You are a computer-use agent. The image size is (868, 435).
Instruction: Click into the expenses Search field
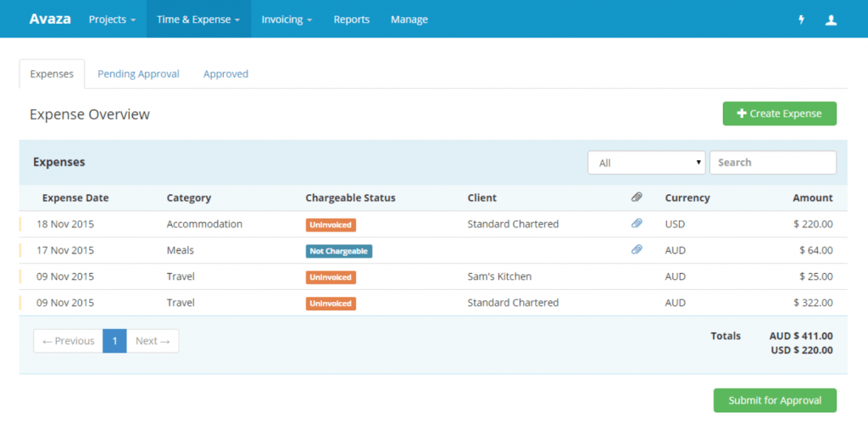point(772,163)
